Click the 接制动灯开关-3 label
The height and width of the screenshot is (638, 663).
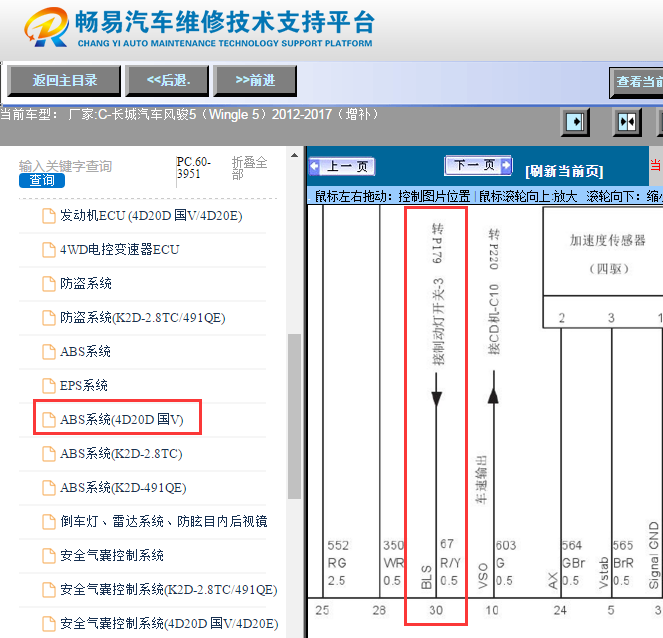pyautogui.click(x=439, y=321)
